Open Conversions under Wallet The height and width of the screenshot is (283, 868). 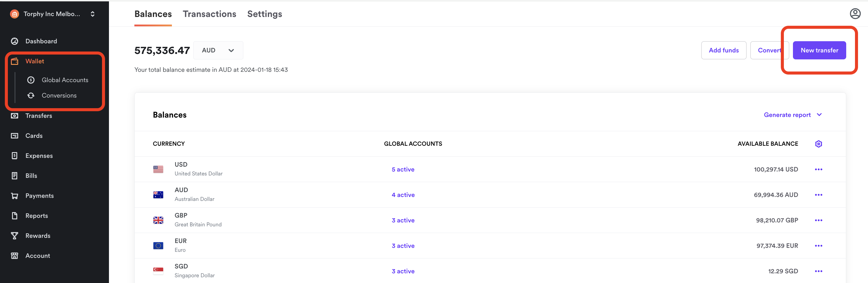point(59,95)
